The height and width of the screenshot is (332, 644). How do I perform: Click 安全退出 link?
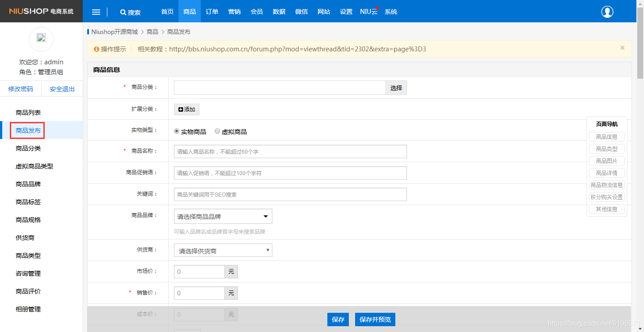tap(62, 89)
